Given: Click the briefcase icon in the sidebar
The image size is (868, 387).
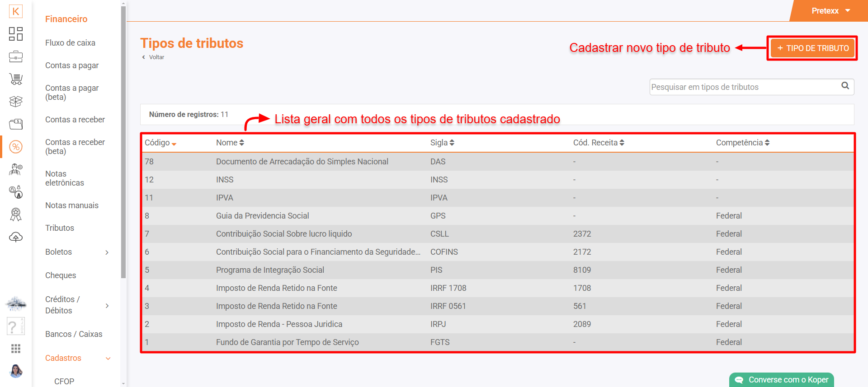Looking at the screenshot, I should [x=16, y=56].
